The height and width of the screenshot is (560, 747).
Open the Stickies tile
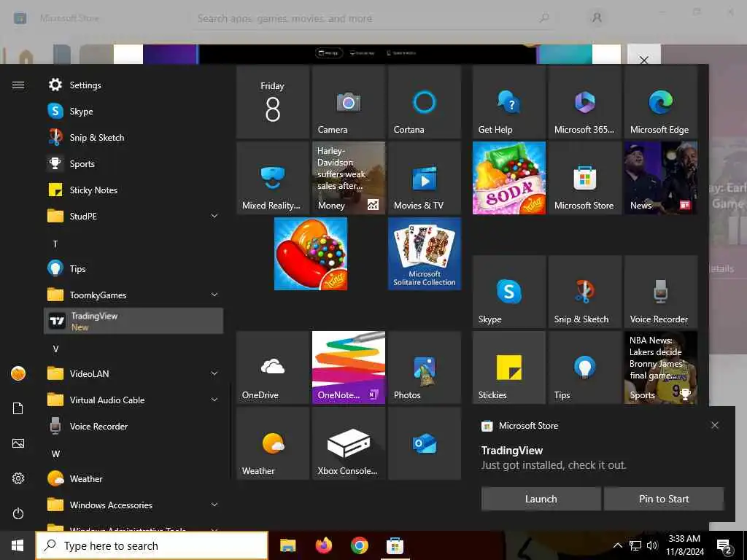tap(508, 367)
